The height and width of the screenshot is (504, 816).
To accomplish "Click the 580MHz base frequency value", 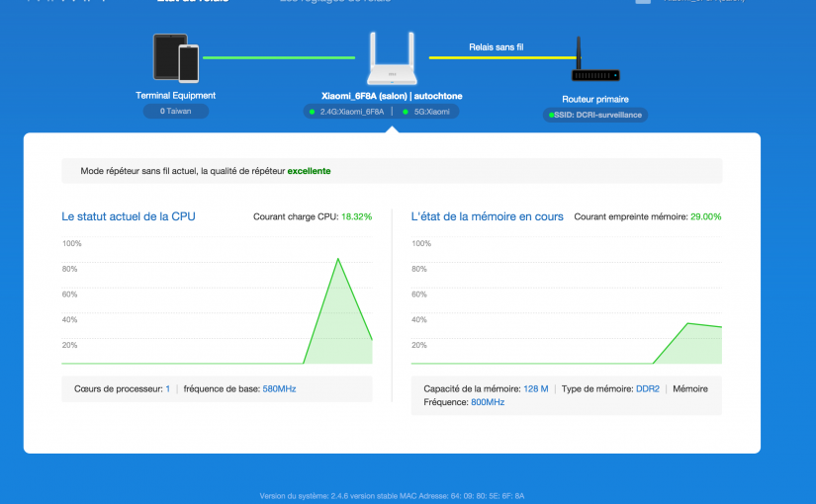I will (x=280, y=389).
